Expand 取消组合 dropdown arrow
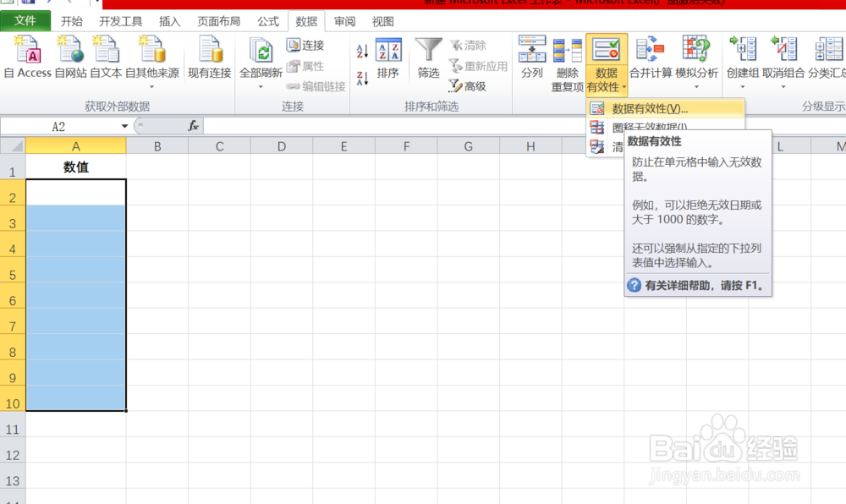 (783, 86)
